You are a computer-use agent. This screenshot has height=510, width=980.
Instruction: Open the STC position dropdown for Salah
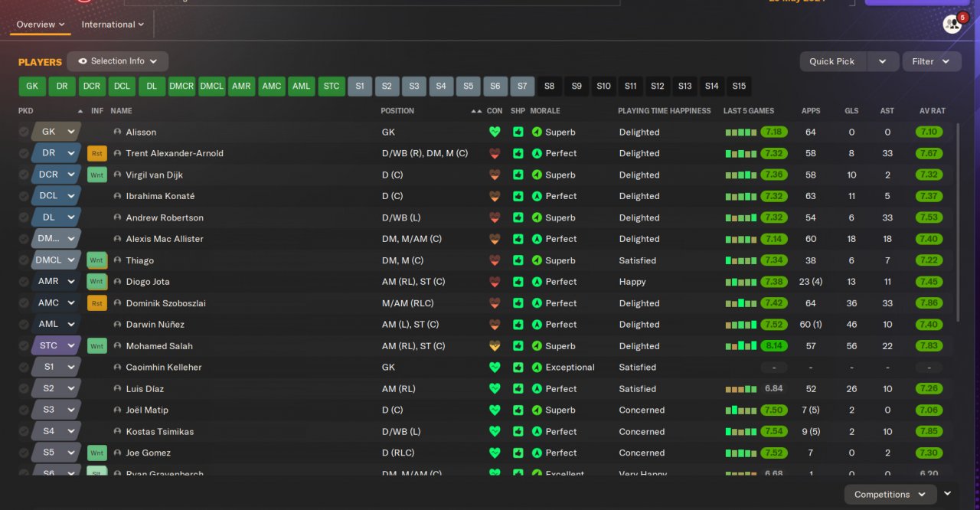[56, 346]
